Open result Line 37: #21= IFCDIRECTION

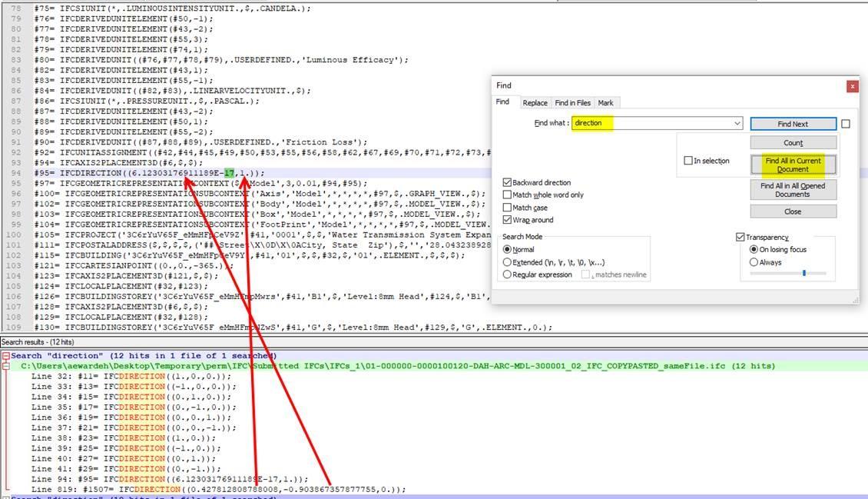pos(134,427)
